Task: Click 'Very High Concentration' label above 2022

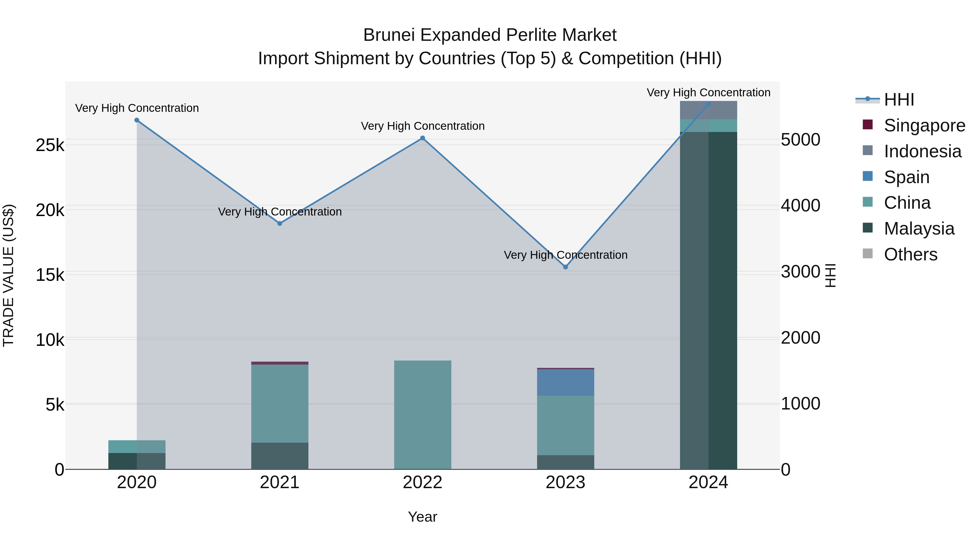Action: pyautogui.click(x=423, y=126)
